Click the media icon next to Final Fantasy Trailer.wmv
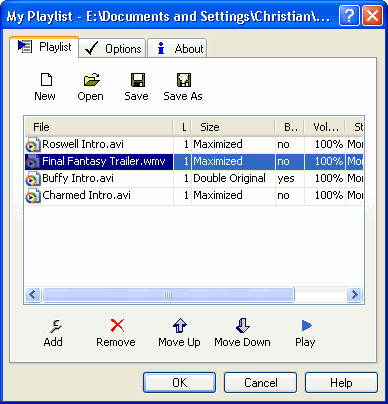The image size is (388, 404). (x=32, y=162)
